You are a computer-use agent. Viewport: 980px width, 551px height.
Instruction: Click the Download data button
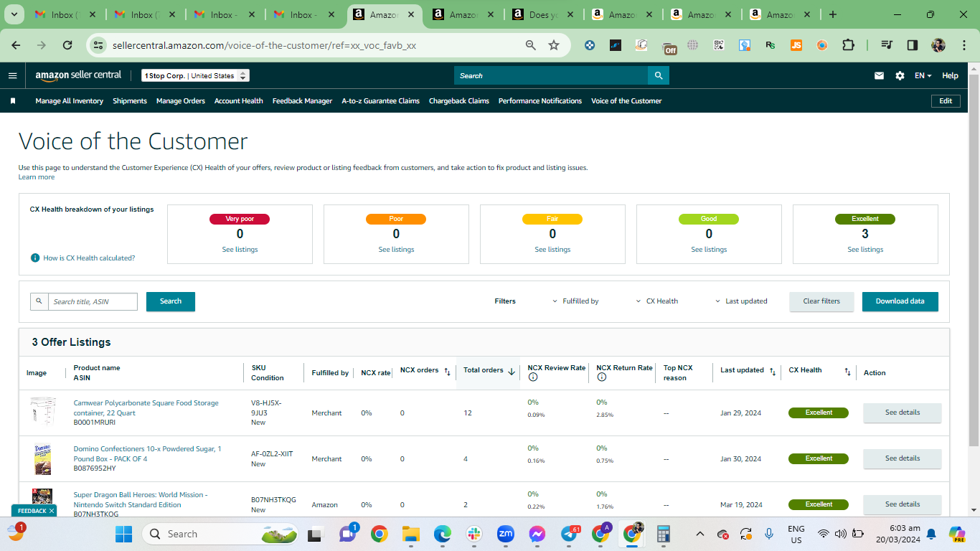tap(900, 301)
